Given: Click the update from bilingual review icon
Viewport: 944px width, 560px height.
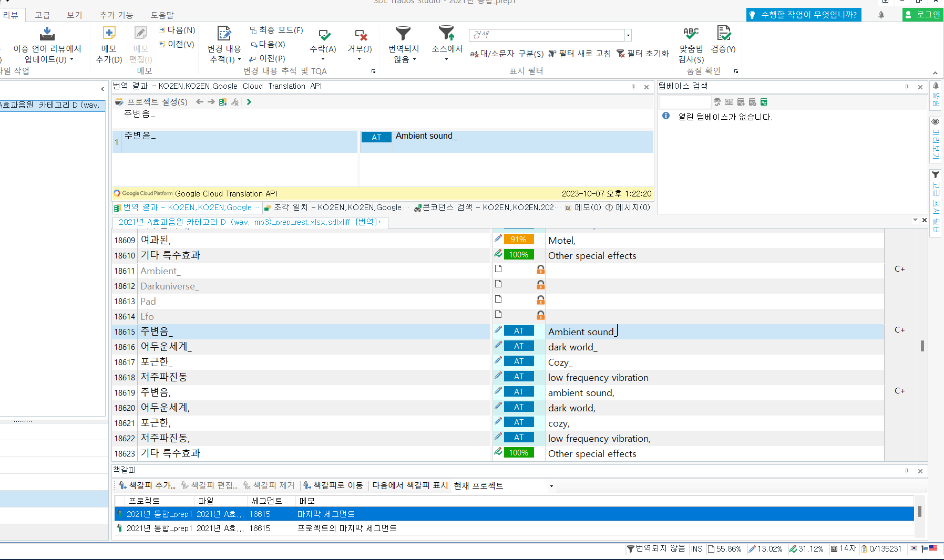Looking at the screenshot, I should 47,34.
